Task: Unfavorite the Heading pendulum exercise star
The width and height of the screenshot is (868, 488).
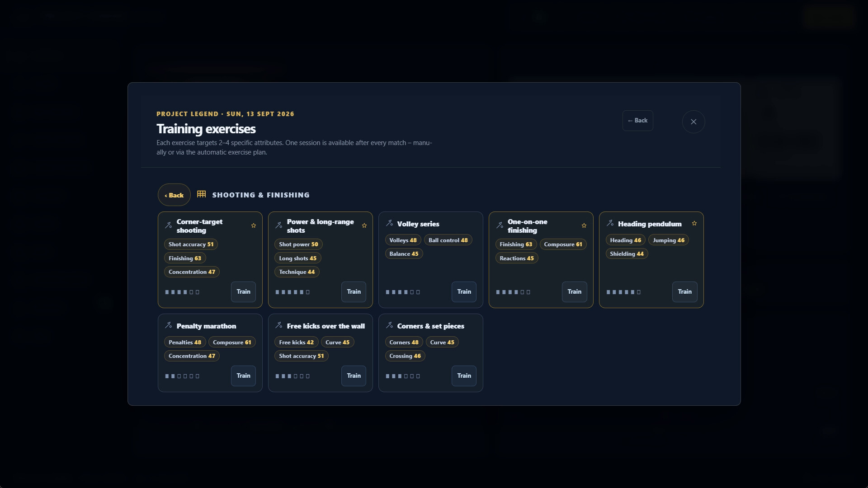Action: [x=694, y=223]
